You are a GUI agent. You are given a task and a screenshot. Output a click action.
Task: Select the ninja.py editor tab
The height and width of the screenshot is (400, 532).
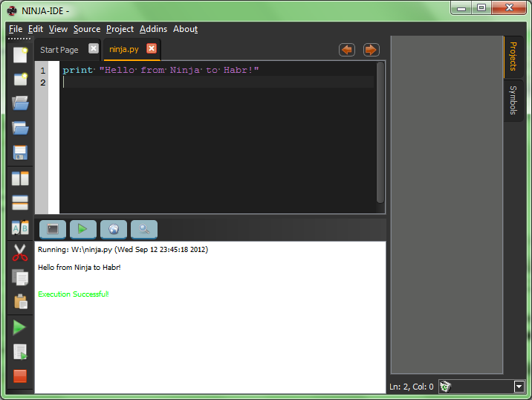point(124,50)
